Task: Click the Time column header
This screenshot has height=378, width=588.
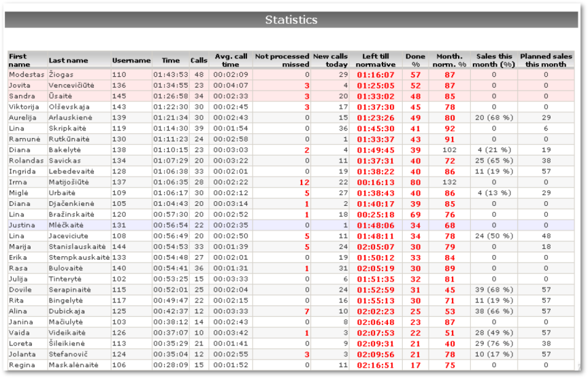Action: tap(171, 61)
